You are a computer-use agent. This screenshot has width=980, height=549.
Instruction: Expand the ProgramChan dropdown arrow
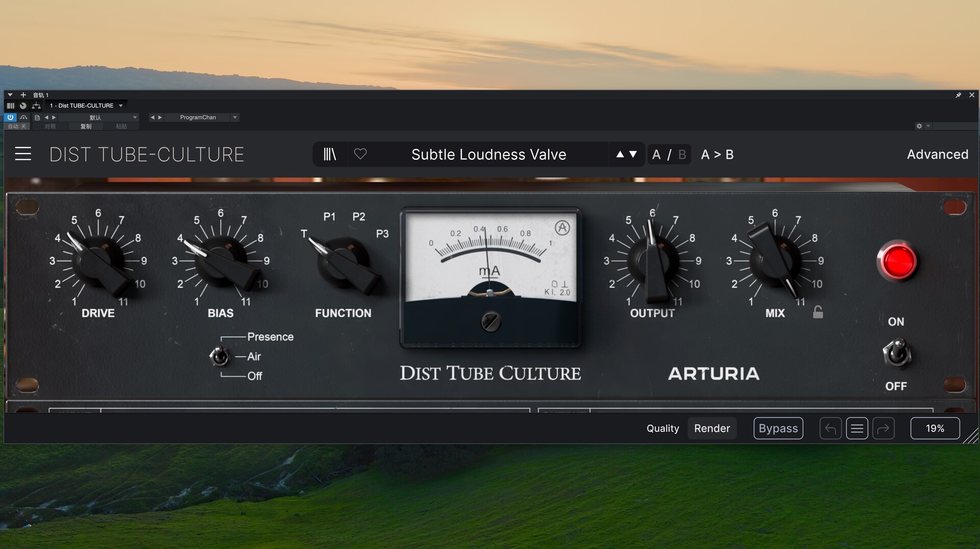click(x=235, y=117)
